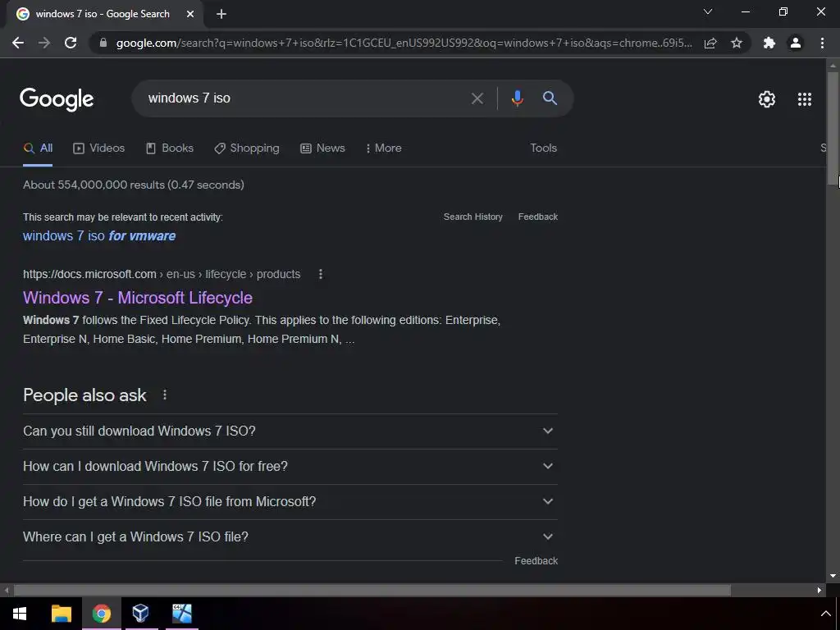The height and width of the screenshot is (630, 840).
Task: Click vertical scrollbar down arrow
Action: (x=833, y=576)
